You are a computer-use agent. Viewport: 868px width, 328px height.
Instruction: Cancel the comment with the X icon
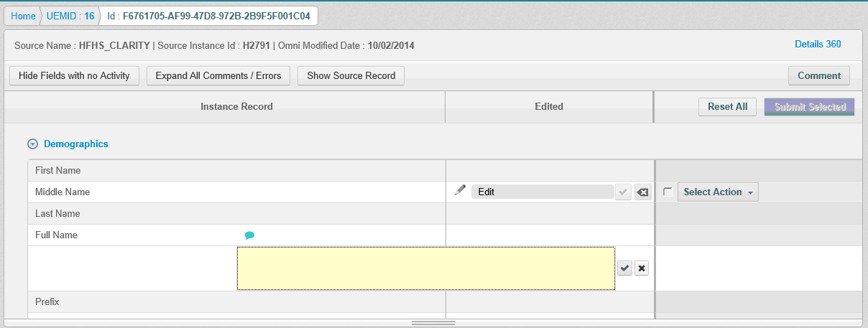(x=642, y=268)
